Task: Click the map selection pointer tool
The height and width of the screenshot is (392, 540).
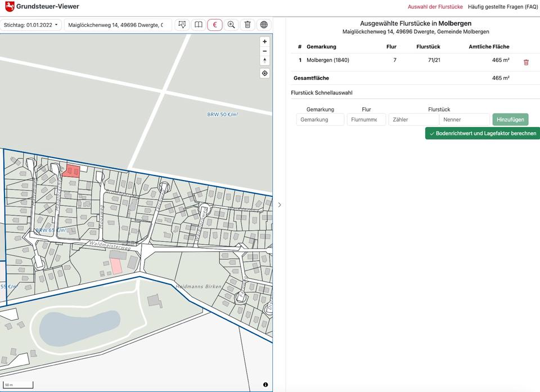Action: coord(182,25)
